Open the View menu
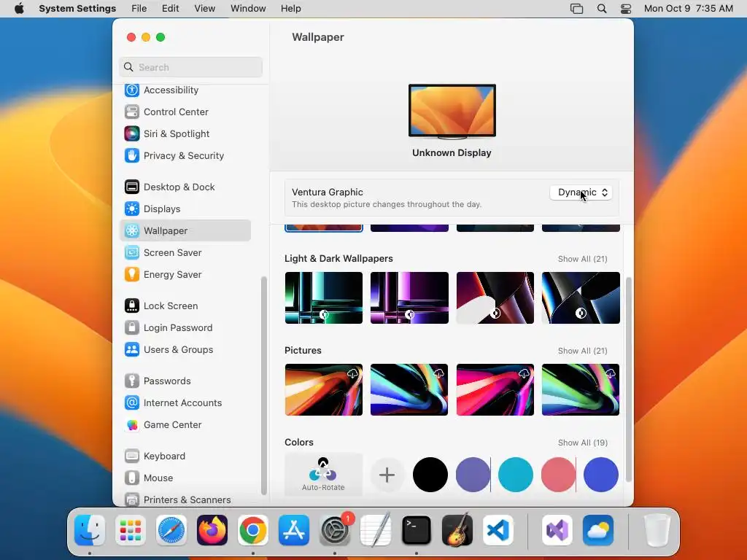This screenshot has width=747, height=560. tap(204, 9)
